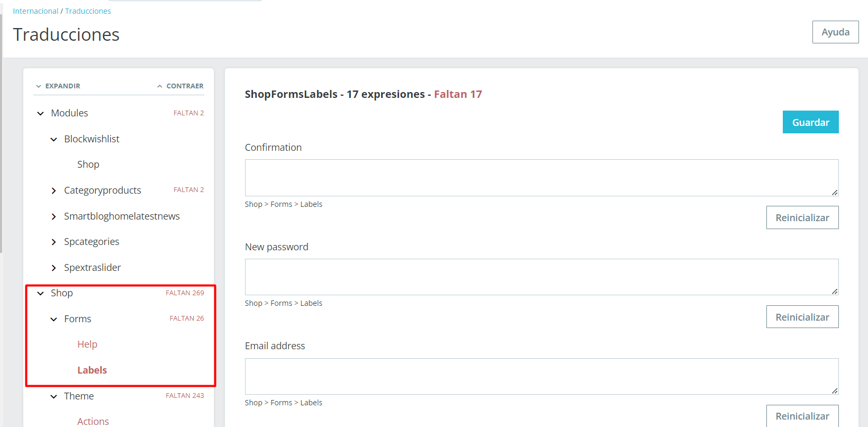The width and height of the screenshot is (868, 427).
Task: Expand the Smartbloghomelatestnews chevron
Action: (x=53, y=216)
